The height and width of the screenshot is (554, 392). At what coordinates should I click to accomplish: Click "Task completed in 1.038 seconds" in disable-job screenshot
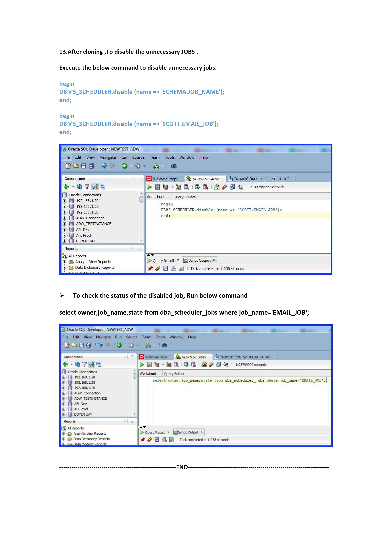[x=217, y=269]
